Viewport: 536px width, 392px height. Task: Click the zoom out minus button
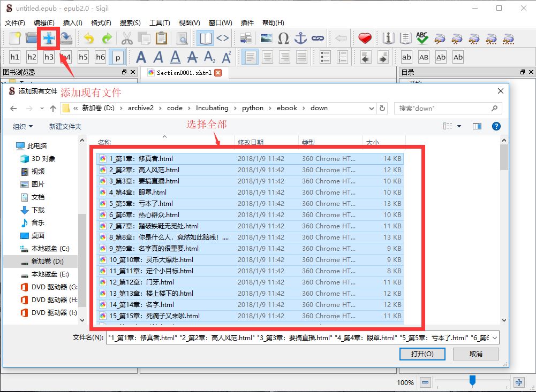425,382
